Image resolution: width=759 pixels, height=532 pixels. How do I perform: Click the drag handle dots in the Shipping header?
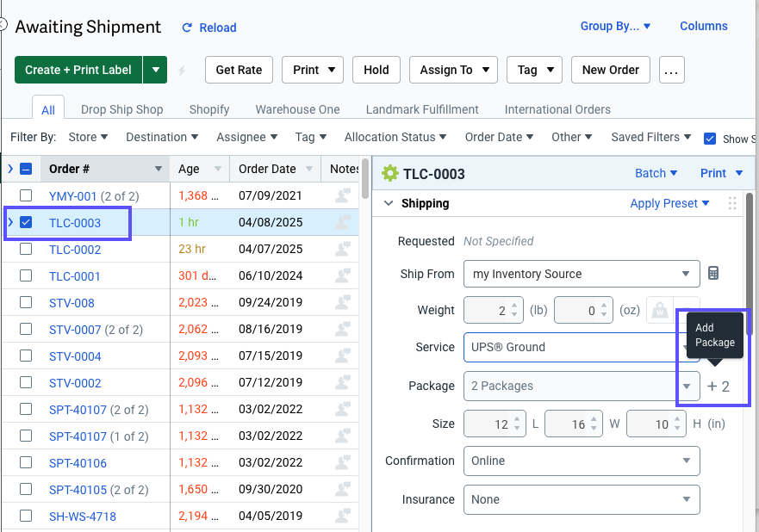pos(732,203)
